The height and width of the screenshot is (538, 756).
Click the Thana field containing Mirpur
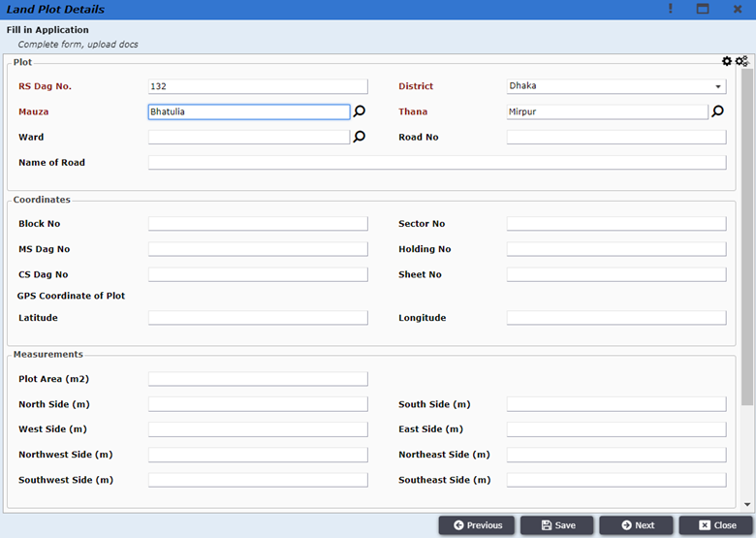[x=608, y=111]
